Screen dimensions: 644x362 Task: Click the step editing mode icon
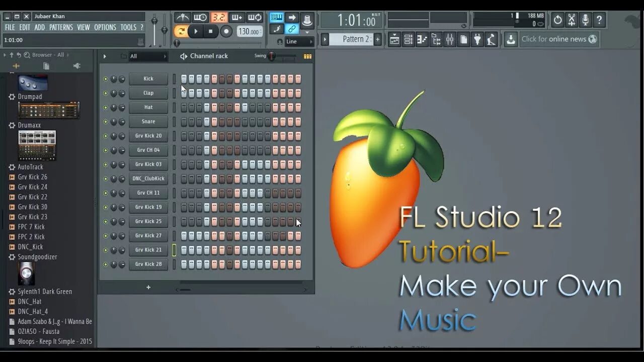pos(277,29)
